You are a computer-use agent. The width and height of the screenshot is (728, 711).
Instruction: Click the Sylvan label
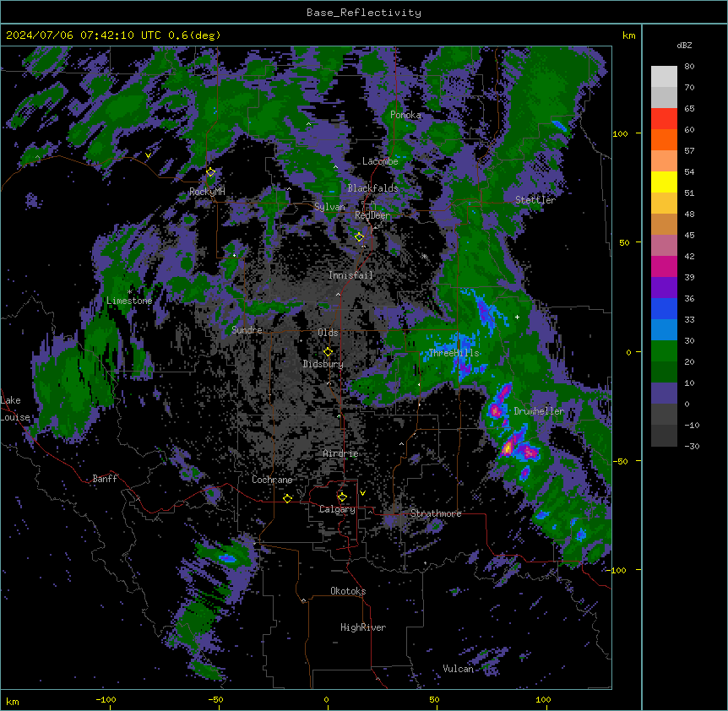[x=329, y=207]
